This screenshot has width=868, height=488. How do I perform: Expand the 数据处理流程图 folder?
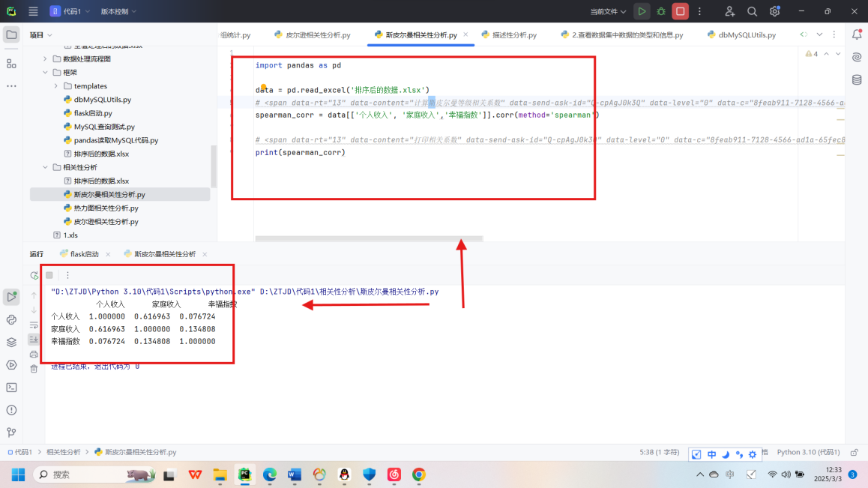pyautogui.click(x=46, y=58)
